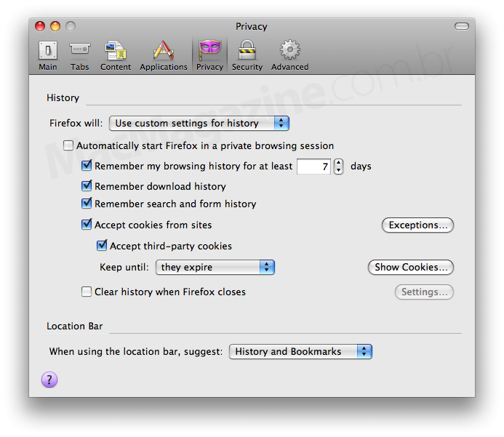
Task: Click the history days number field
Action: 313,167
